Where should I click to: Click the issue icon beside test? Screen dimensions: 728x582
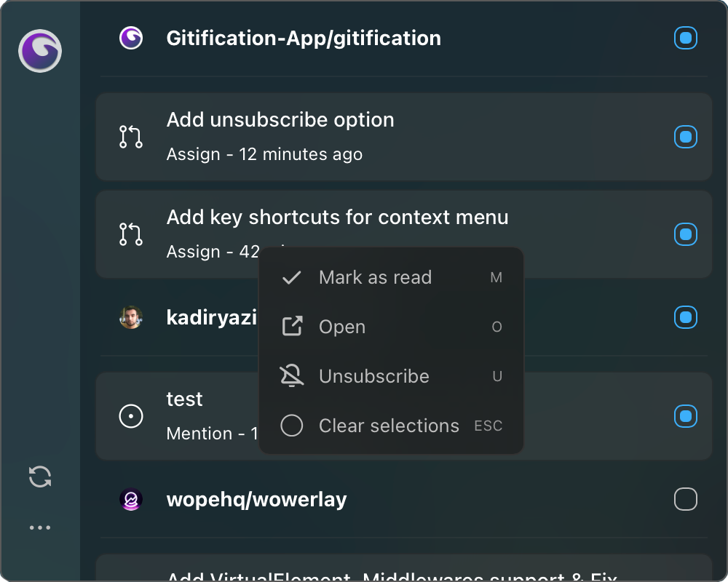131,416
